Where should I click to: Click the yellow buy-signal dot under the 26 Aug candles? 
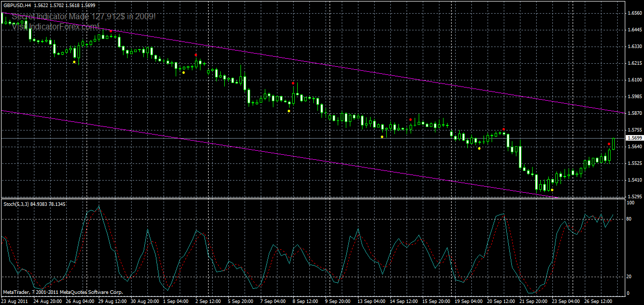[74, 62]
